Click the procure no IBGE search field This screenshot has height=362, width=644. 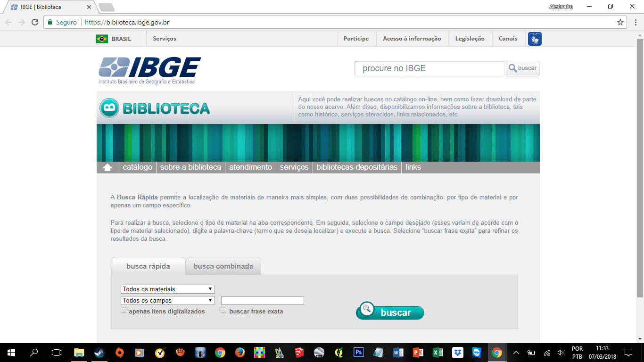[429, 68]
